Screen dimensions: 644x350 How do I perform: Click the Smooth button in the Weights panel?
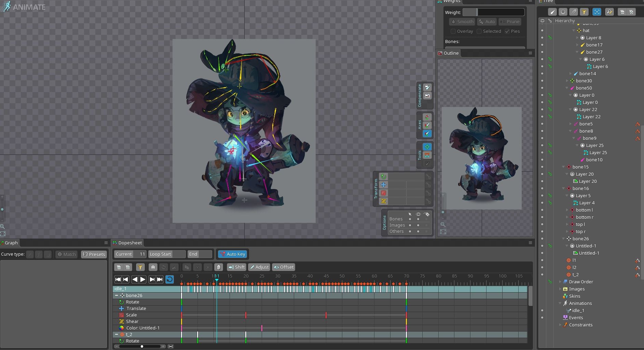(462, 22)
